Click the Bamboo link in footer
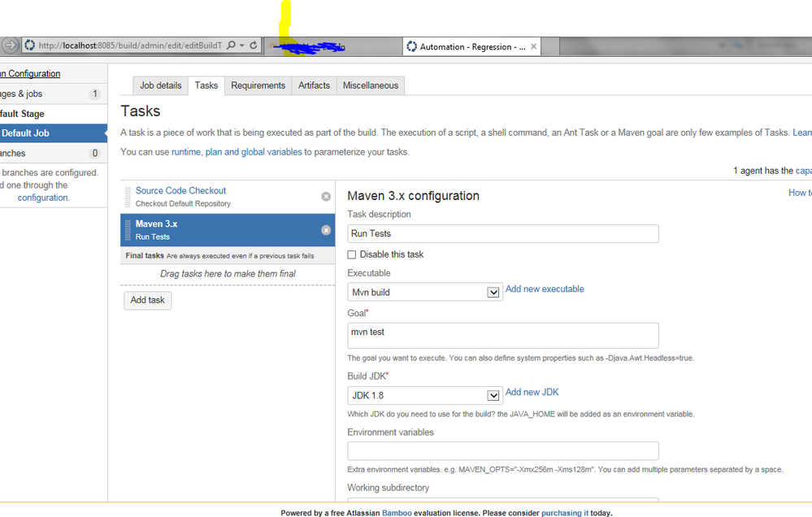The width and height of the screenshot is (812, 517). coord(397,513)
